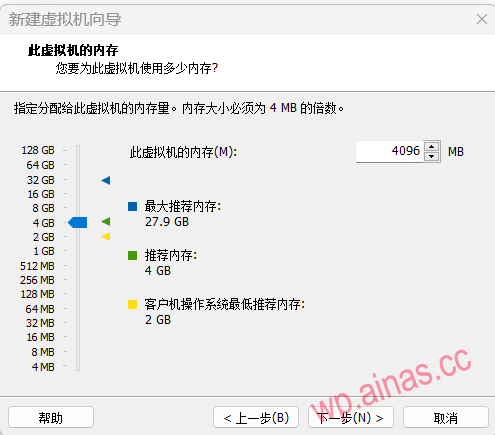495x435 pixels.
Task: Close the new virtual machine wizard
Action: 482,19
